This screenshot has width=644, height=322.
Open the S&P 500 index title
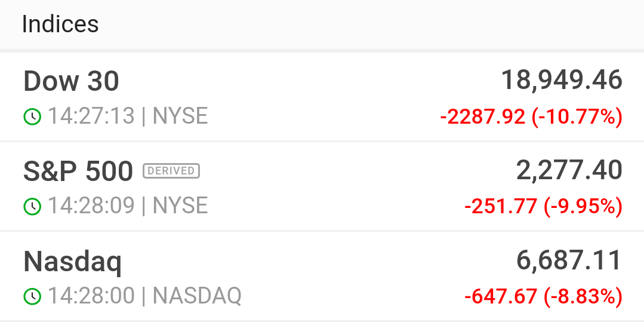coord(78,171)
